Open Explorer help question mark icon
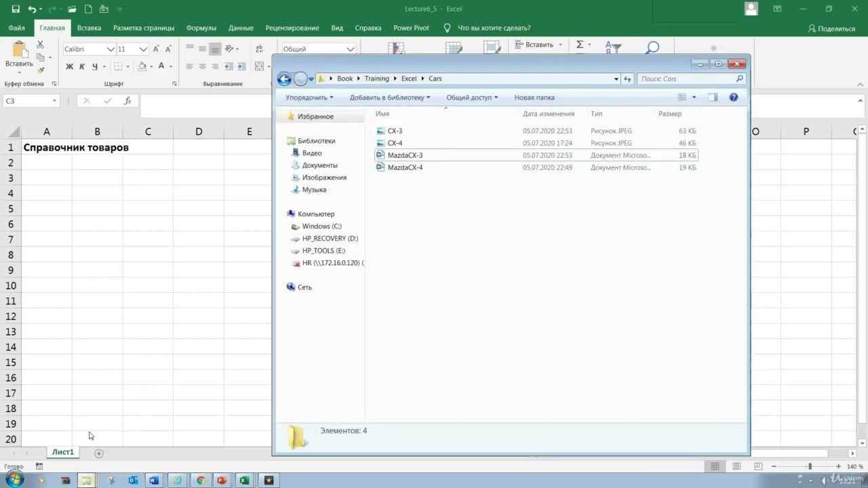This screenshot has height=488, width=868. (x=733, y=98)
